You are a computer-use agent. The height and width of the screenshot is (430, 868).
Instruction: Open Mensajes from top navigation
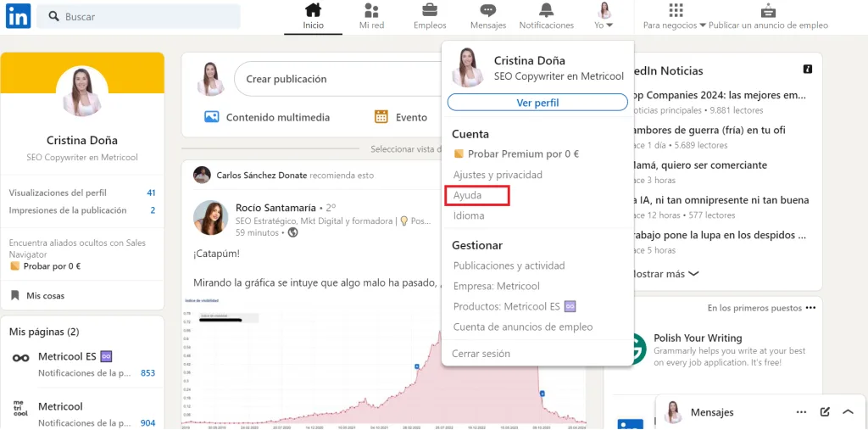(x=487, y=17)
